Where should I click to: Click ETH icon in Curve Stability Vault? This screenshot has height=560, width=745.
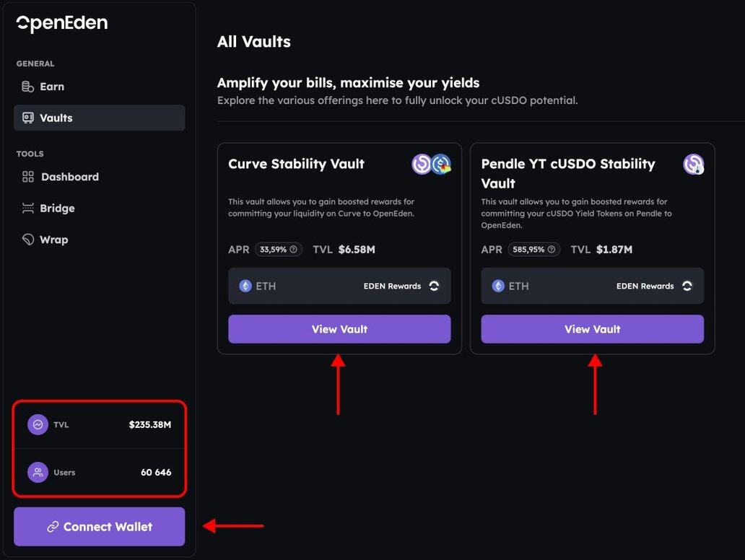point(245,286)
